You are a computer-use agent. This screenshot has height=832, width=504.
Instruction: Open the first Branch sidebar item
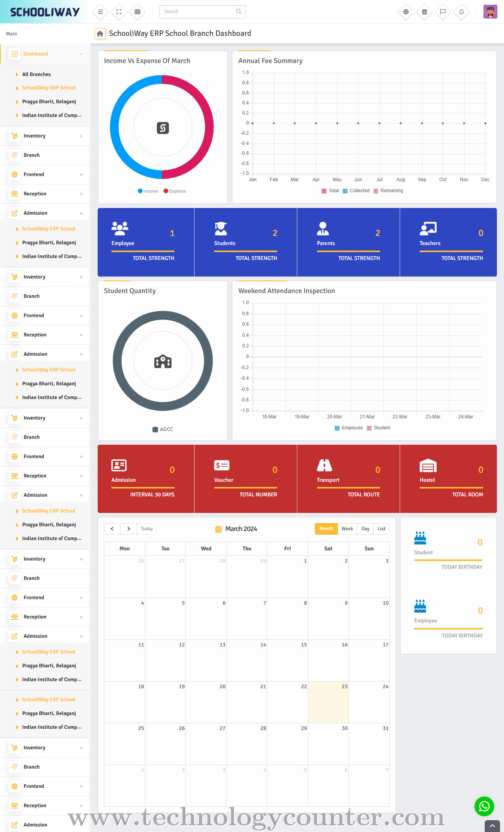pos(44,155)
